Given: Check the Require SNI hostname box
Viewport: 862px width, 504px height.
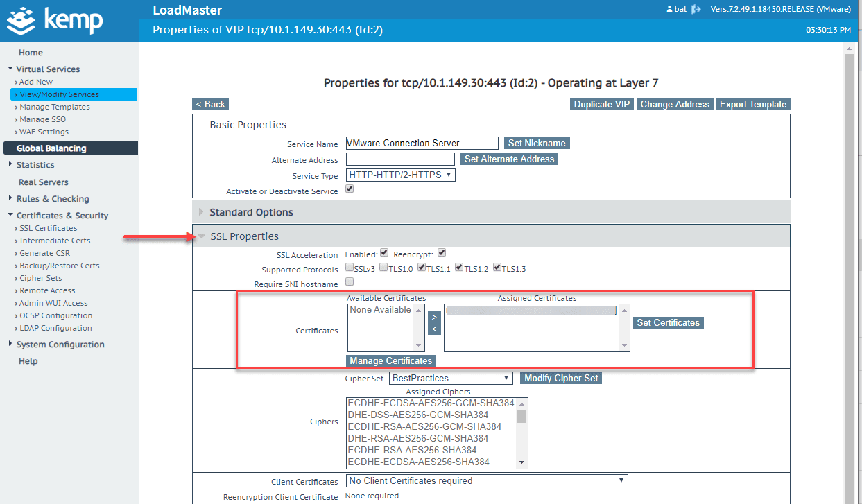Looking at the screenshot, I should tap(350, 281).
